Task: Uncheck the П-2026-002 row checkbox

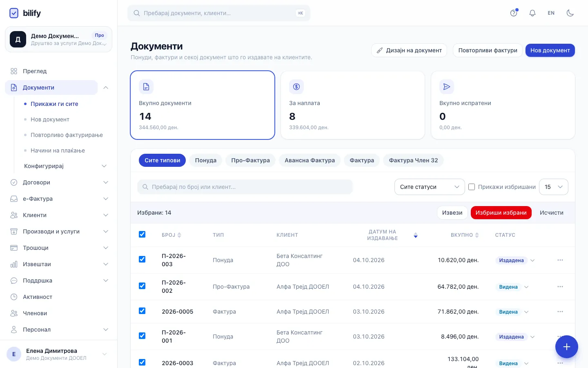Action: coord(142,286)
